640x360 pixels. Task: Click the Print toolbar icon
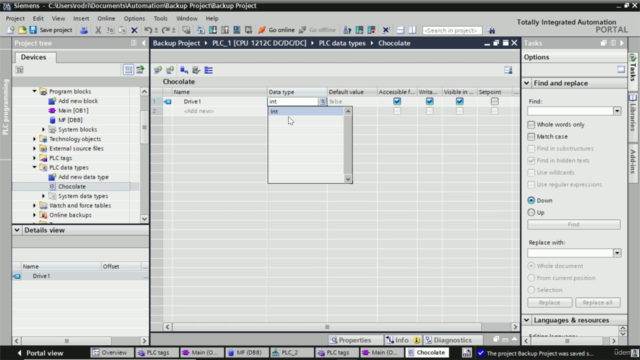pyautogui.click(x=84, y=30)
